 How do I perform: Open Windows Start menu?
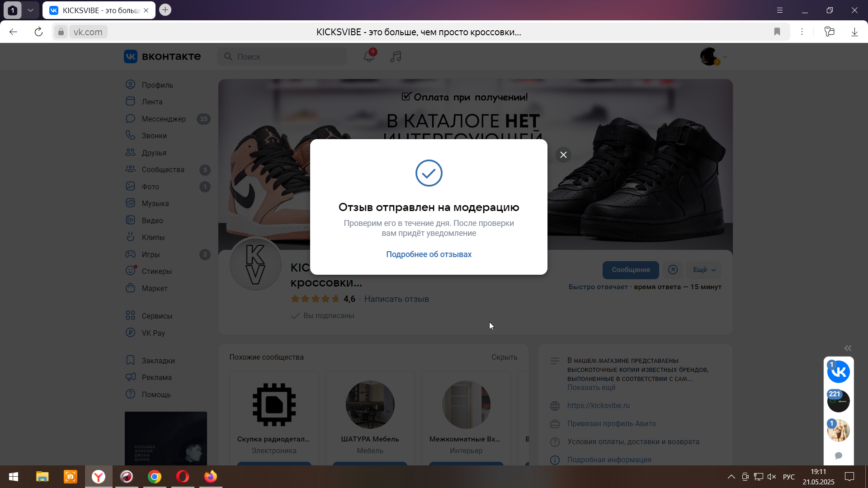tap(14, 477)
